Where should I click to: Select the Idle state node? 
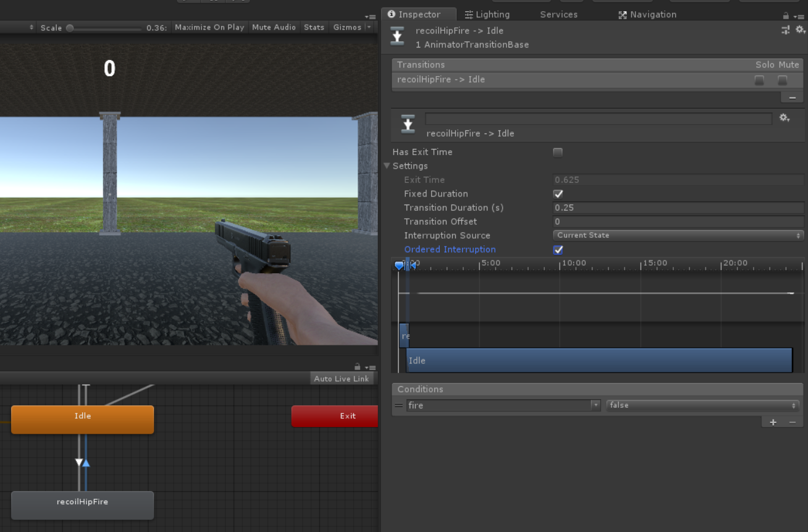[x=82, y=420]
